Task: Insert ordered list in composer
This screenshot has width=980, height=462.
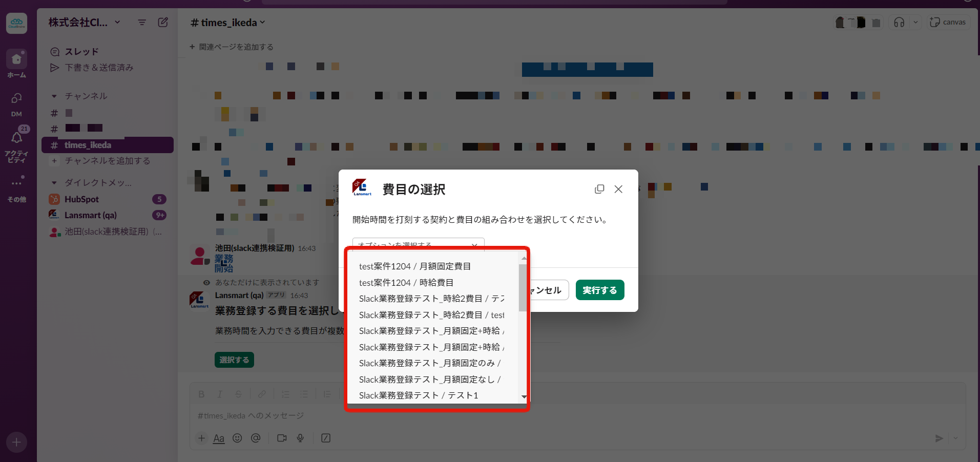Action: pyautogui.click(x=285, y=394)
